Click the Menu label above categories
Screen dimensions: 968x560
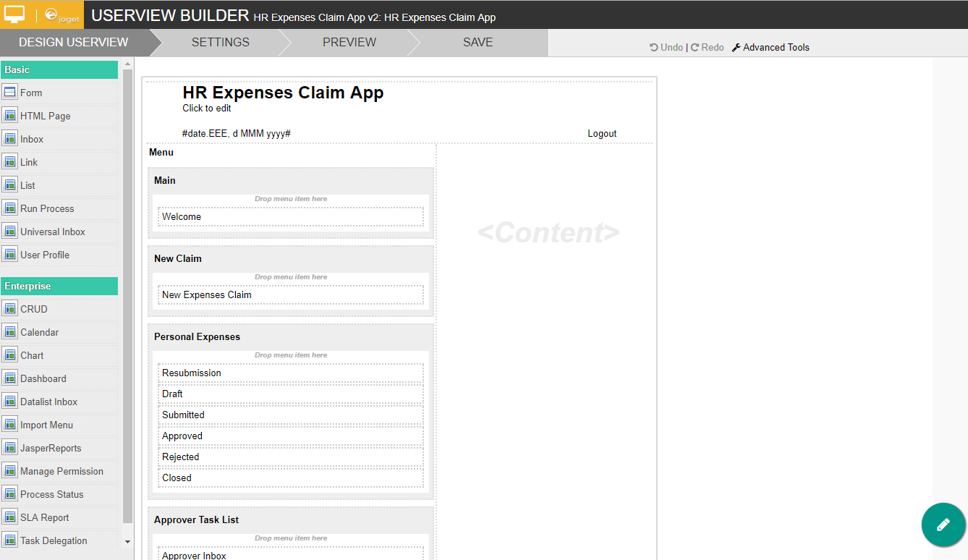[161, 152]
